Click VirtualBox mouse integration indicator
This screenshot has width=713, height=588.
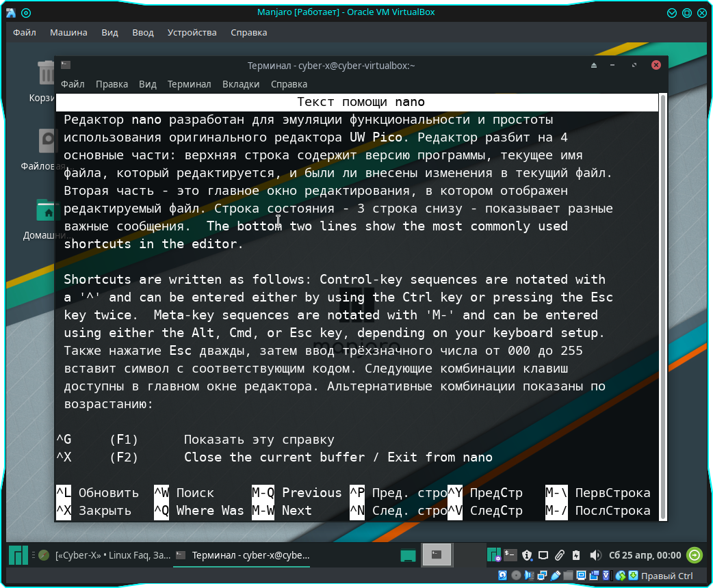pyautogui.click(x=620, y=575)
